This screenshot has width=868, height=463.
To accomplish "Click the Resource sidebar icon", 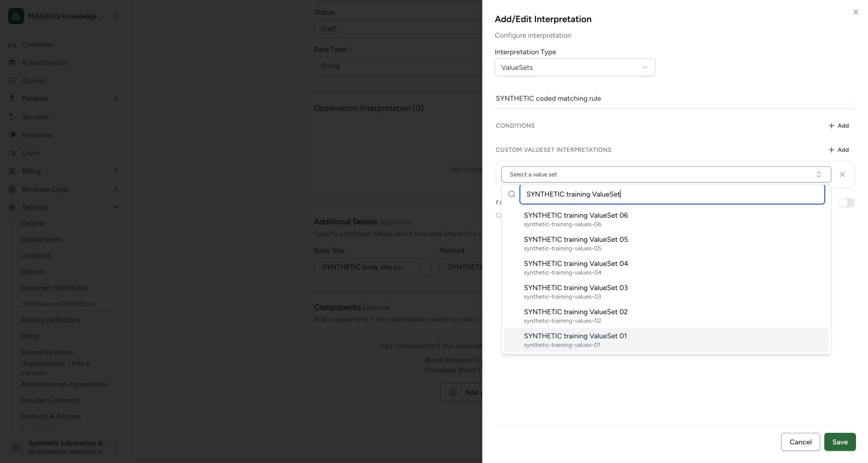I will coord(12,135).
